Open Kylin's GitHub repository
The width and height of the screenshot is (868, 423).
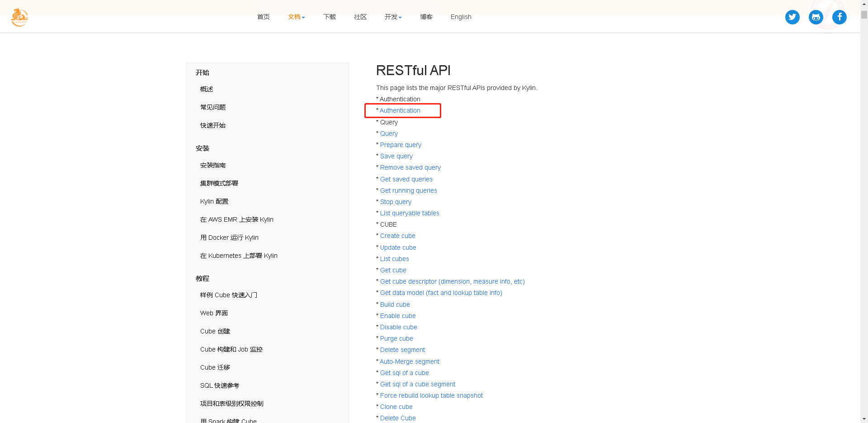[x=816, y=17]
